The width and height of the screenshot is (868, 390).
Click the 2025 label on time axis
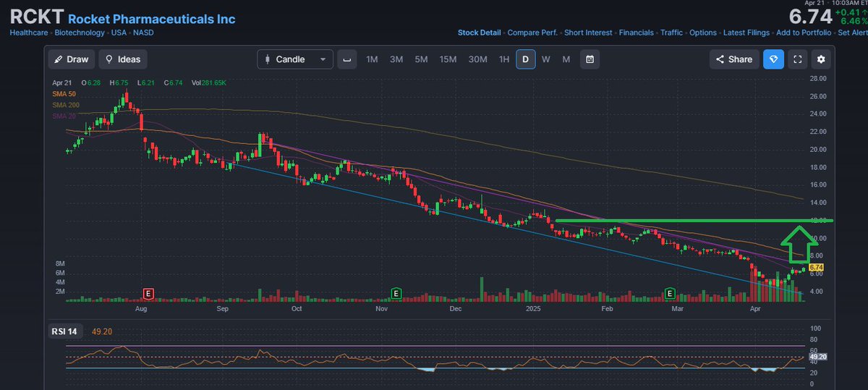[533, 309]
